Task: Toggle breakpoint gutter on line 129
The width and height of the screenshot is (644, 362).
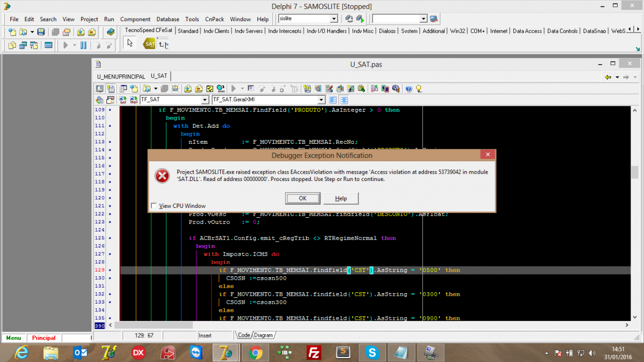Action: click(110, 270)
